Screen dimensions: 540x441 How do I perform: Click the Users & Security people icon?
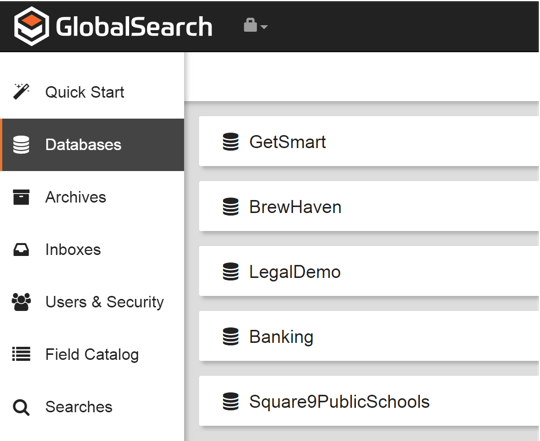pos(21,302)
